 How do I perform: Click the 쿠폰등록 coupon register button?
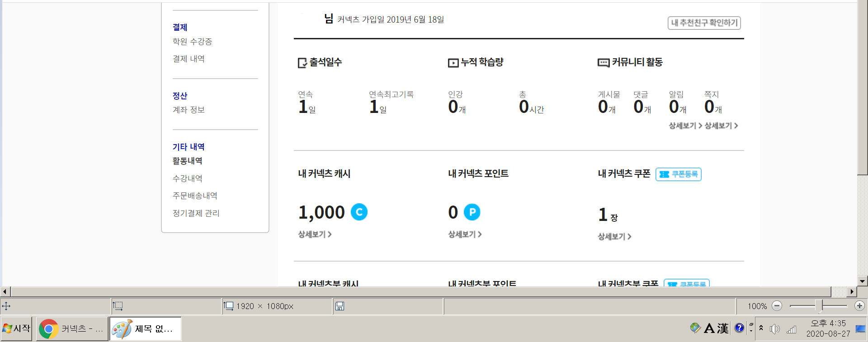[679, 174]
